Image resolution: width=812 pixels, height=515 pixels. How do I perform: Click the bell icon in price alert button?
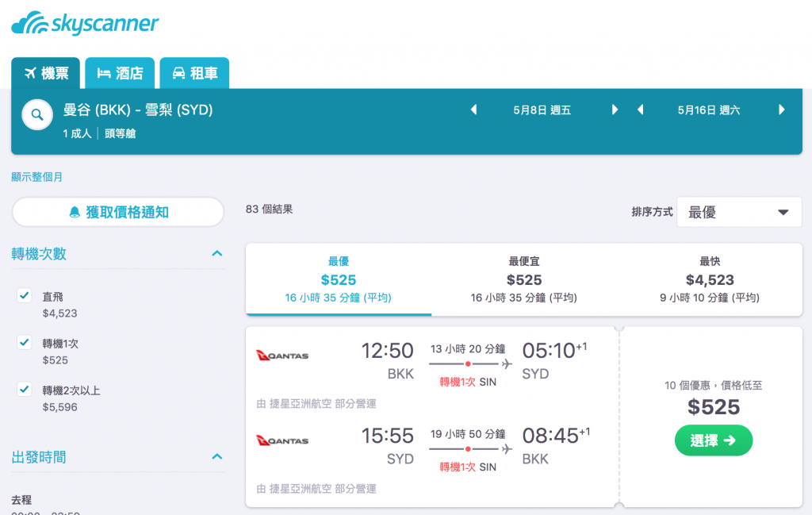[x=75, y=212]
